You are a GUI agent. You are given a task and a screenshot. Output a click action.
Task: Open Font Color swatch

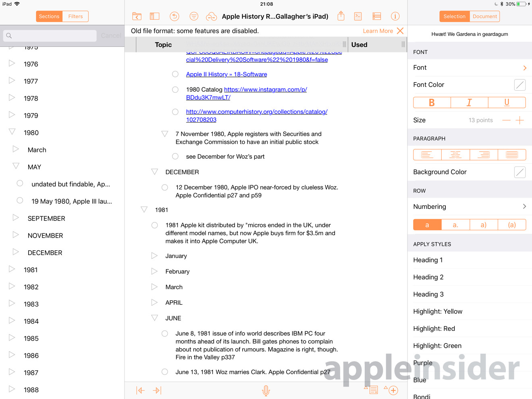pyautogui.click(x=520, y=85)
